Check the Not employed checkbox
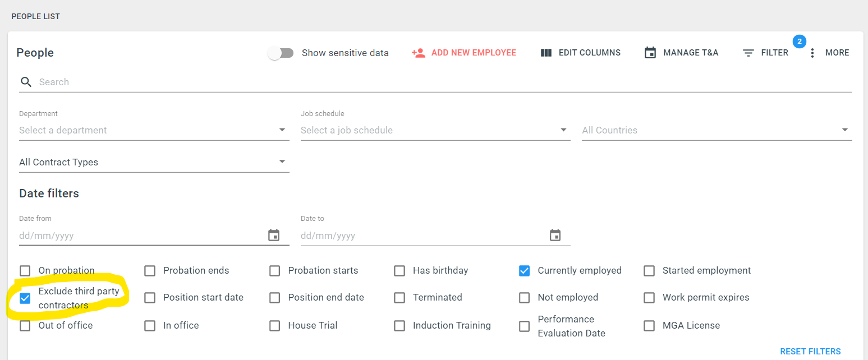This screenshot has height=360, width=868. coord(524,298)
